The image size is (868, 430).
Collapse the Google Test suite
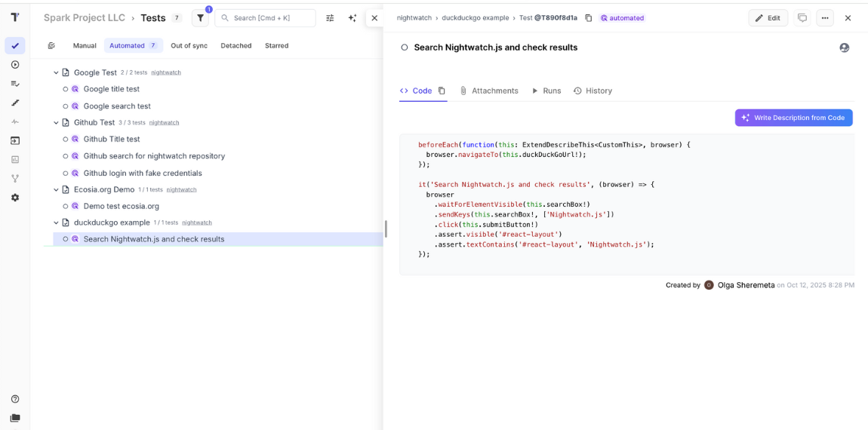click(56, 73)
